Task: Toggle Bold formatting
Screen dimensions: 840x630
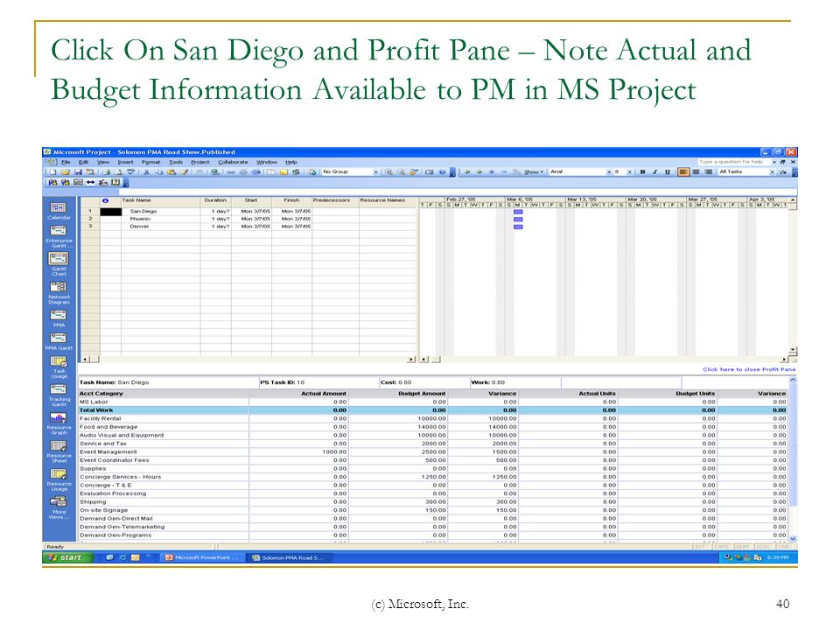Action: [x=643, y=172]
